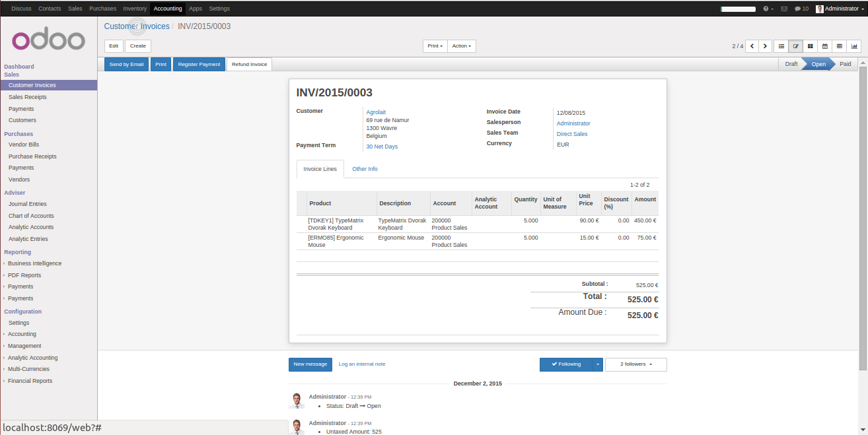Click the Administrator avatar in the top bar
The width and height of the screenshot is (868, 435).
pos(820,9)
